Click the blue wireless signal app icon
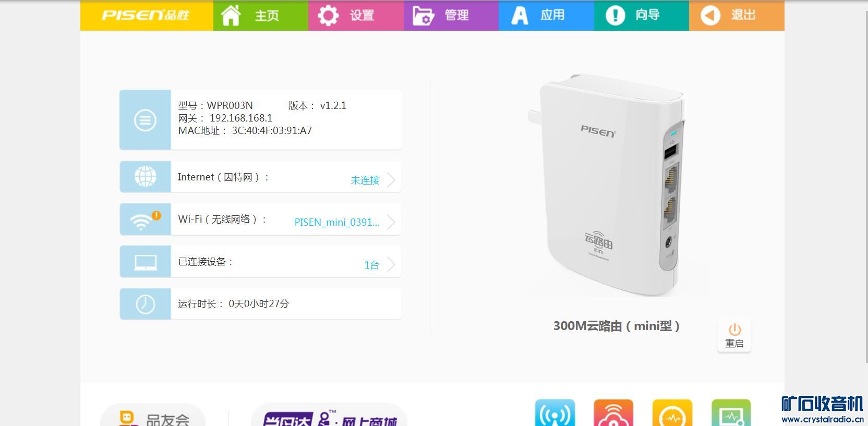This screenshot has width=868, height=426. tap(555, 413)
